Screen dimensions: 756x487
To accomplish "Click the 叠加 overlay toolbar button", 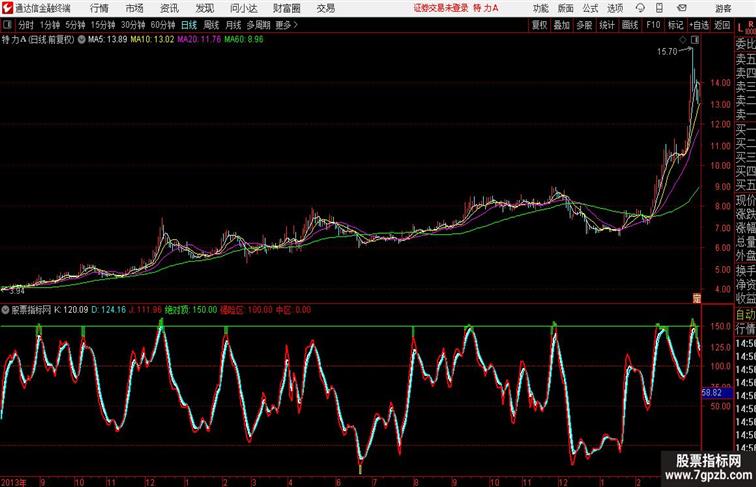I will pos(562,25).
